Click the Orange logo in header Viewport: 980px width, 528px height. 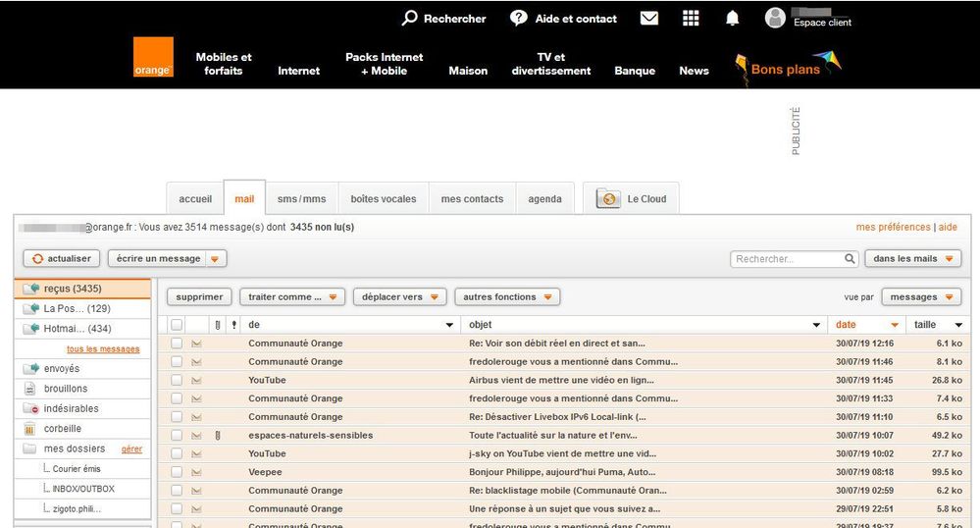(x=153, y=58)
